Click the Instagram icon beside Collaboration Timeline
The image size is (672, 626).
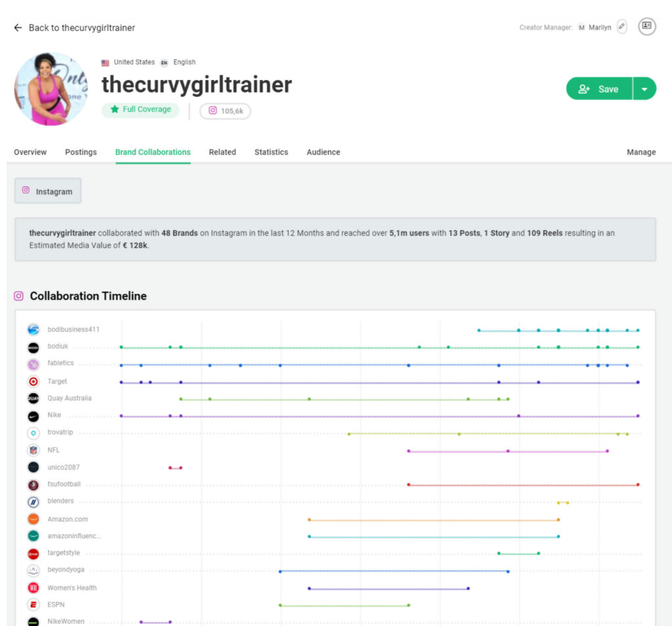18,296
